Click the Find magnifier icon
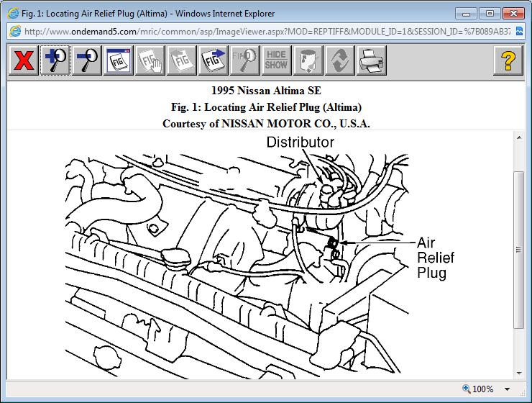The image size is (532, 403). pyautogui.click(x=244, y=60)
